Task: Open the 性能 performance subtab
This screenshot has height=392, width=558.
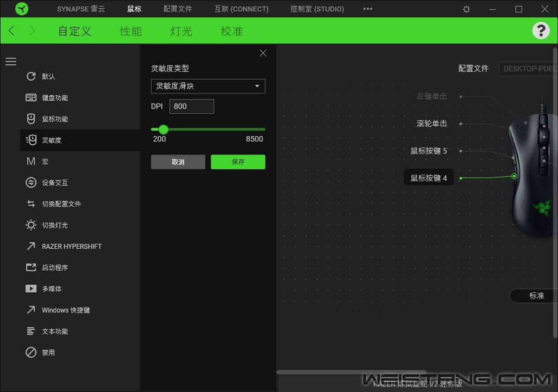Action: [131, 31]
